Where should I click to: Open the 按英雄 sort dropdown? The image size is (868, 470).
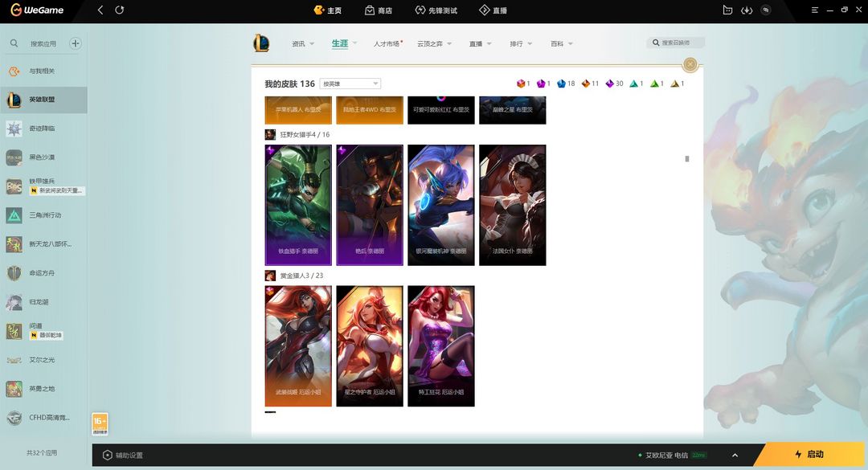click(x=350, y=84)
